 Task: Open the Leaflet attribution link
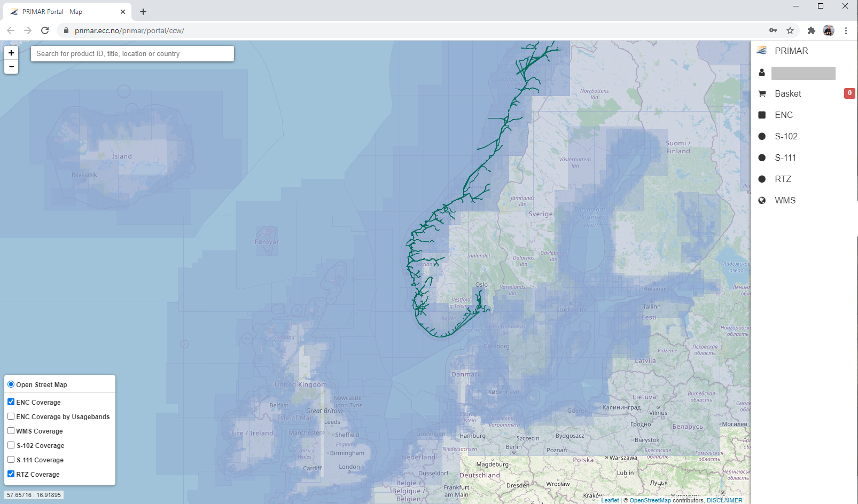[610, 500]
